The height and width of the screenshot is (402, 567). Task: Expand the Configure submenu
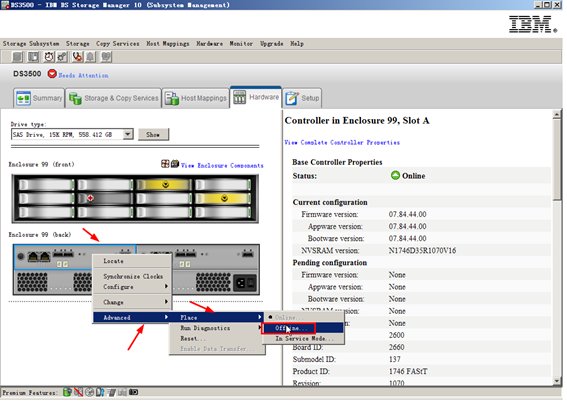132,287
